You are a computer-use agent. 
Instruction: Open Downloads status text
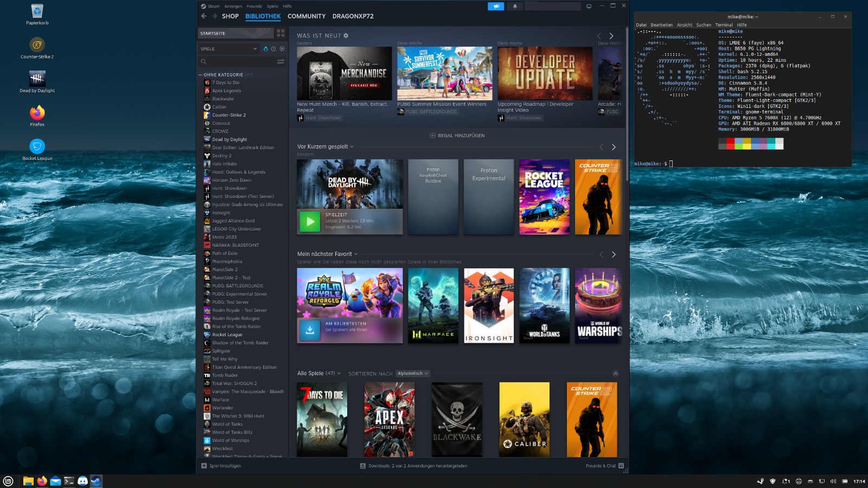[x=418, y=466]
